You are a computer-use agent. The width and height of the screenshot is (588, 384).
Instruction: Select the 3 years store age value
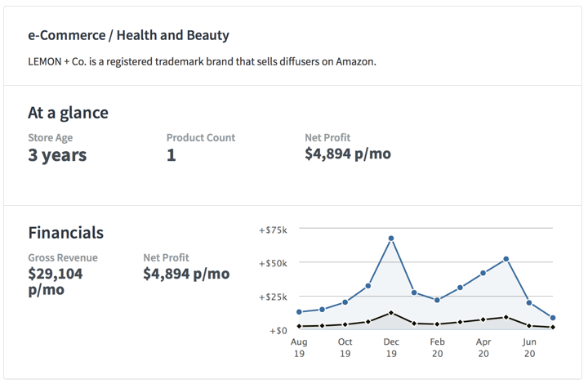pyautogui.click(x=57, y=155)
